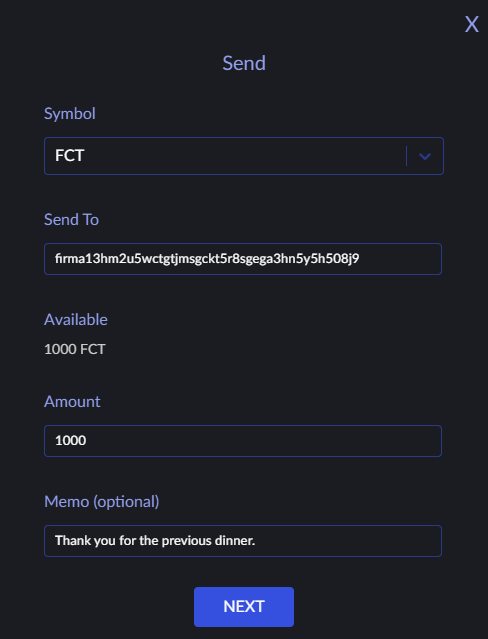The height and width of the screenshot is (639, 488).
Task: Click the 1000 FCT available balance
Action: pyautogui.click(x=75, y=349)
